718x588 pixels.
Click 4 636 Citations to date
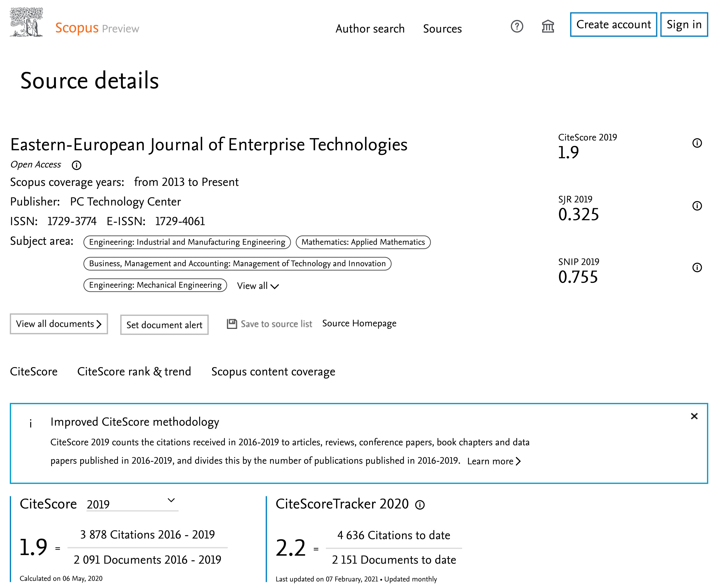point(394,536)
